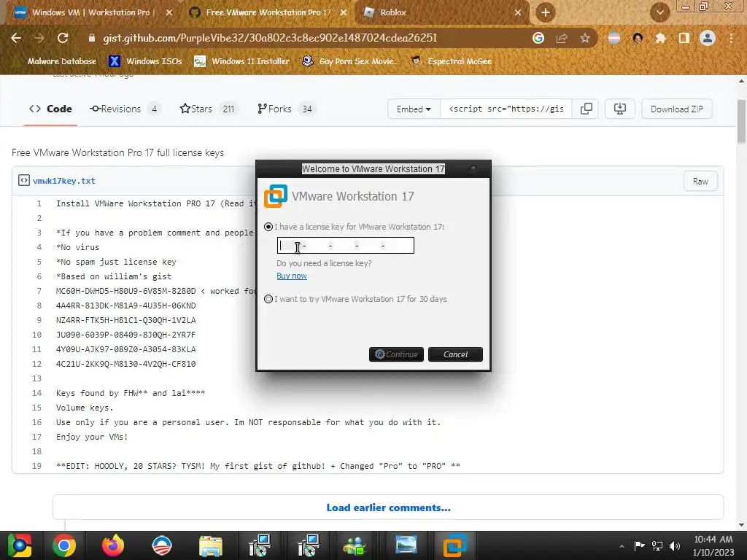Click Cancel in VMware dialog

455,354
